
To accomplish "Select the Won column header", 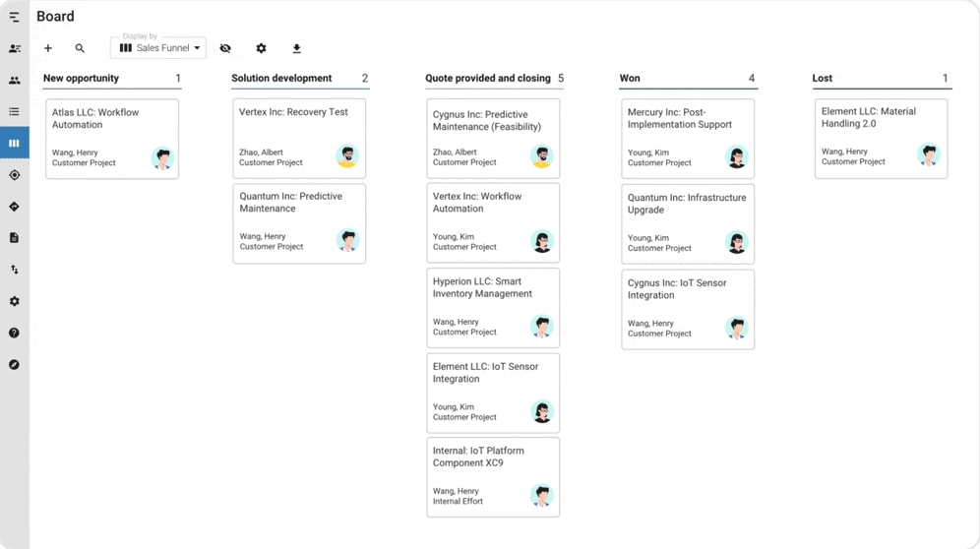I will 630,78.
